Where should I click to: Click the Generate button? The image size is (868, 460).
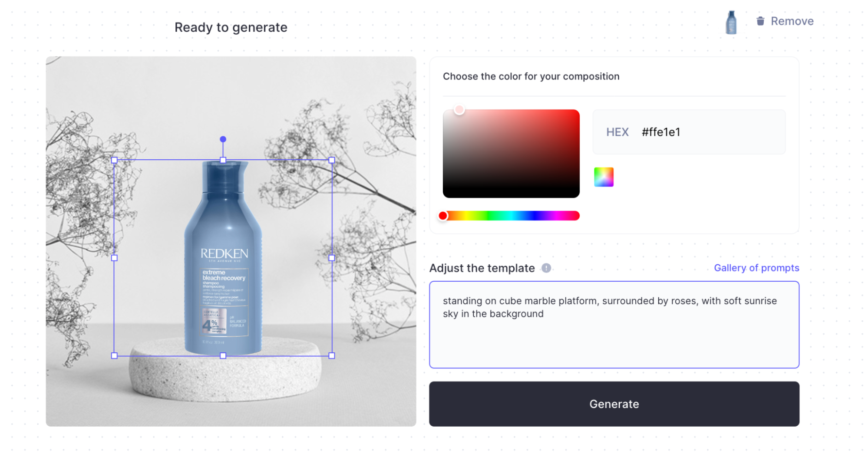coord(614,404)
